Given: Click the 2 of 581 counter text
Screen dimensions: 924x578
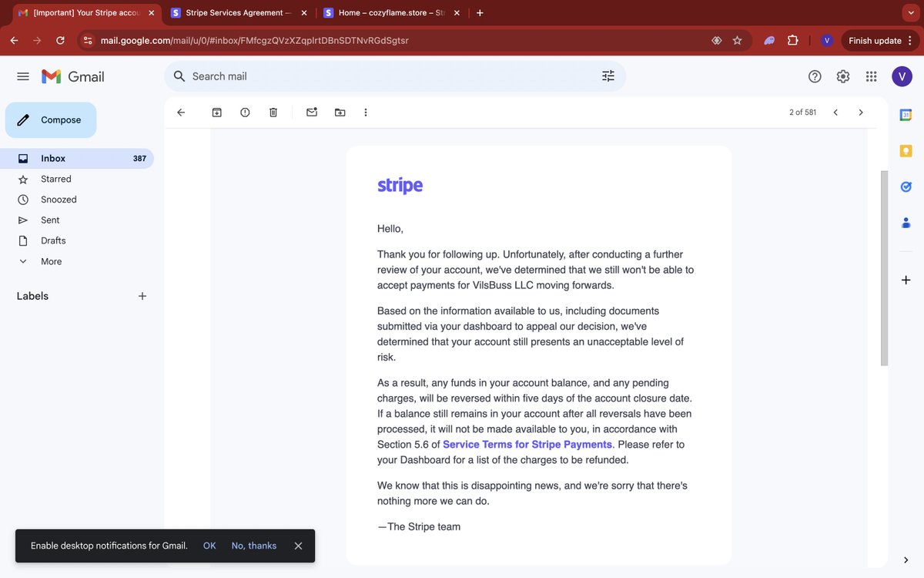Looking at the screenshot, I should 802,113.
